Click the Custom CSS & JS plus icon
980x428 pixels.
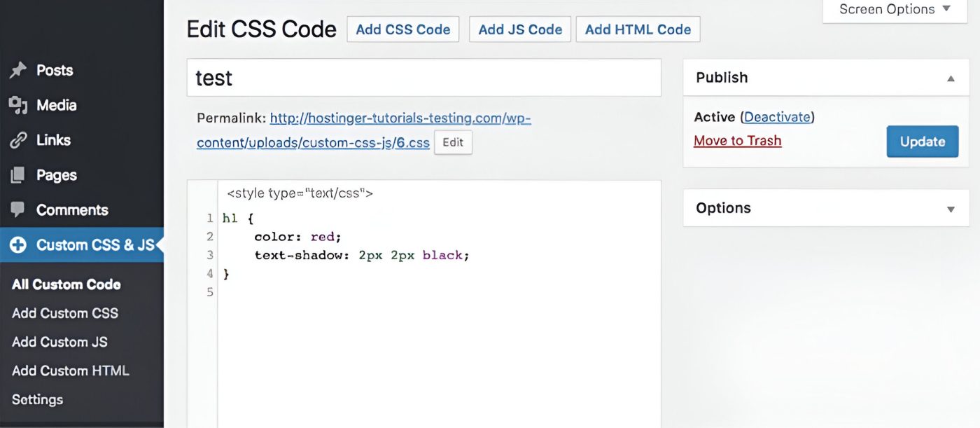click(x=19, y=244)
